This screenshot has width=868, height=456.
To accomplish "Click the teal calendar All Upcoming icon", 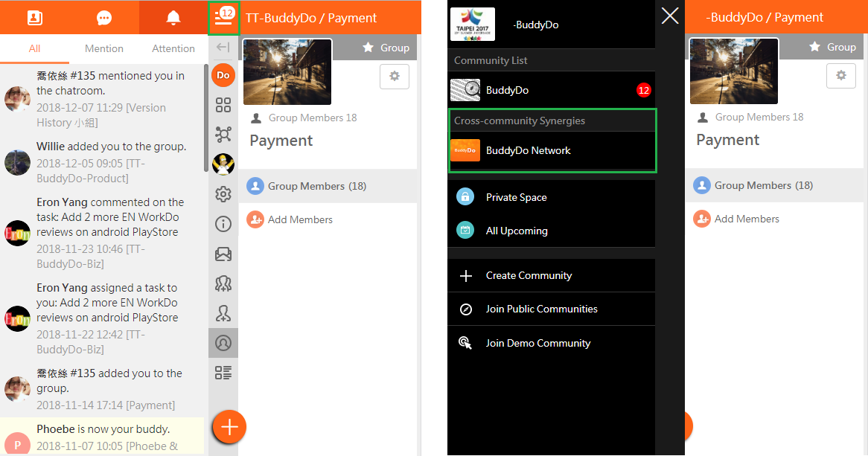I will tap(465, 230).
